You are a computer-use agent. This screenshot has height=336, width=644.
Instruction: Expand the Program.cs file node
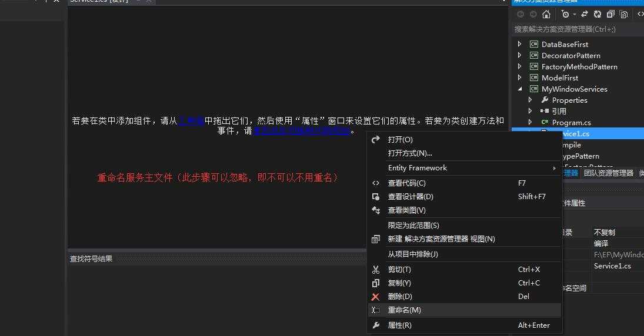coord(530,122)
